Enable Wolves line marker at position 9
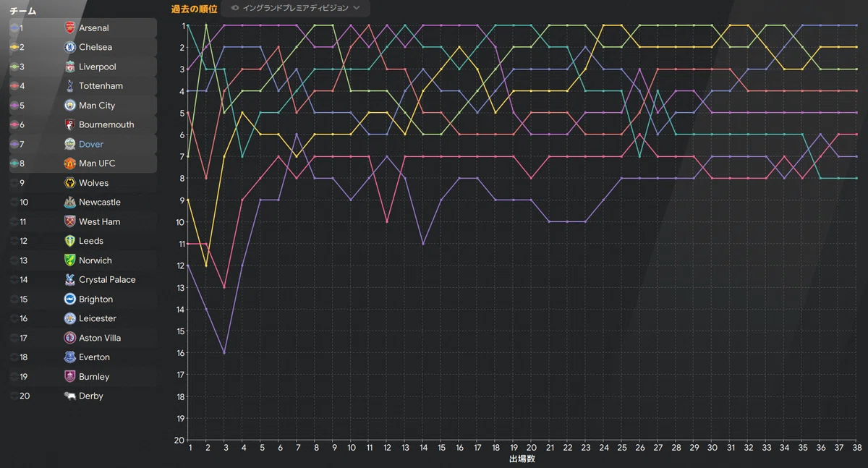 click(14, 183)
